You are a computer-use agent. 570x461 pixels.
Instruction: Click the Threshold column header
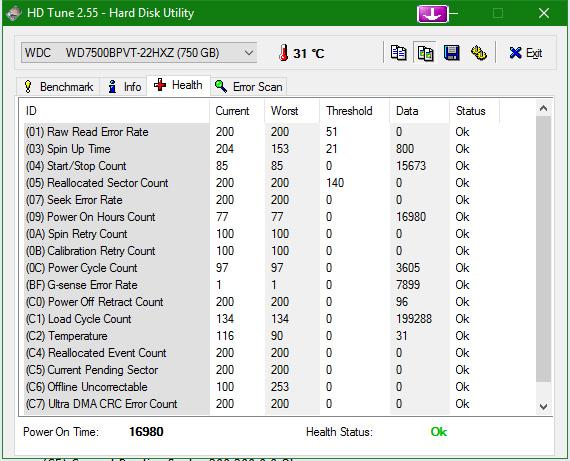tap(355, 111)
